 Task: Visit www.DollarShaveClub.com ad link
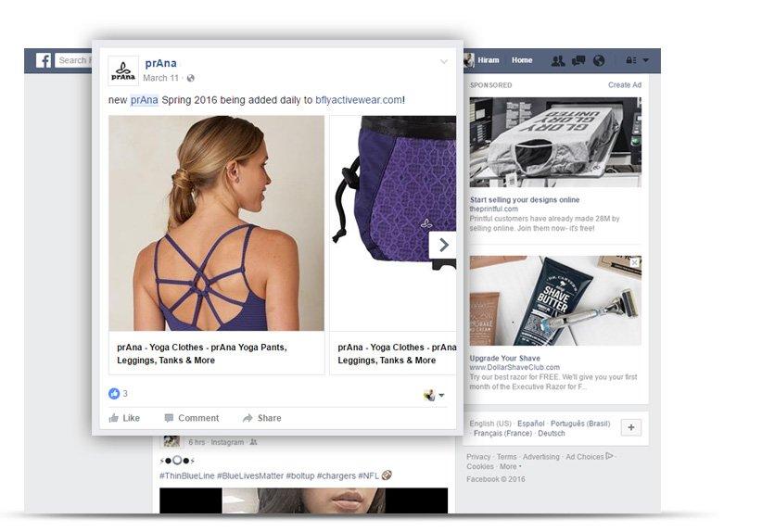click(514, 367)
